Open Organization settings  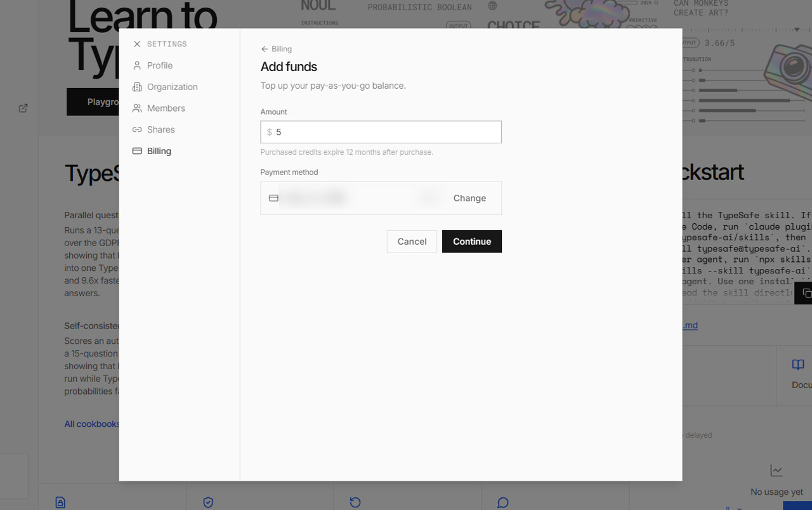(165, 87)
